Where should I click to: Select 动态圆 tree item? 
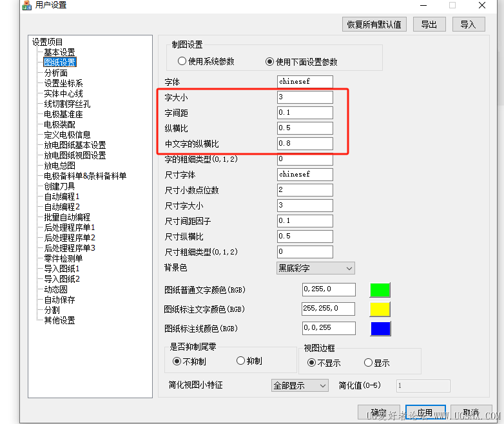56,289
